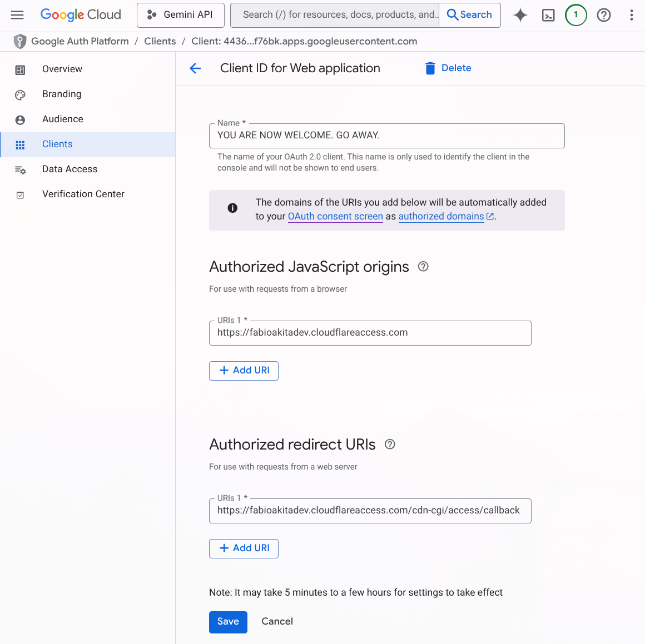Viewport: 645px width, 644px height.
Task: Click the Overview dashboard icon
Action: (x=20, y=70)
